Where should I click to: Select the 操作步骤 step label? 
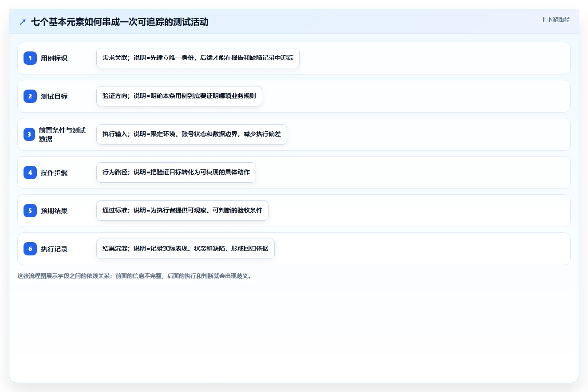pos(54,172)
